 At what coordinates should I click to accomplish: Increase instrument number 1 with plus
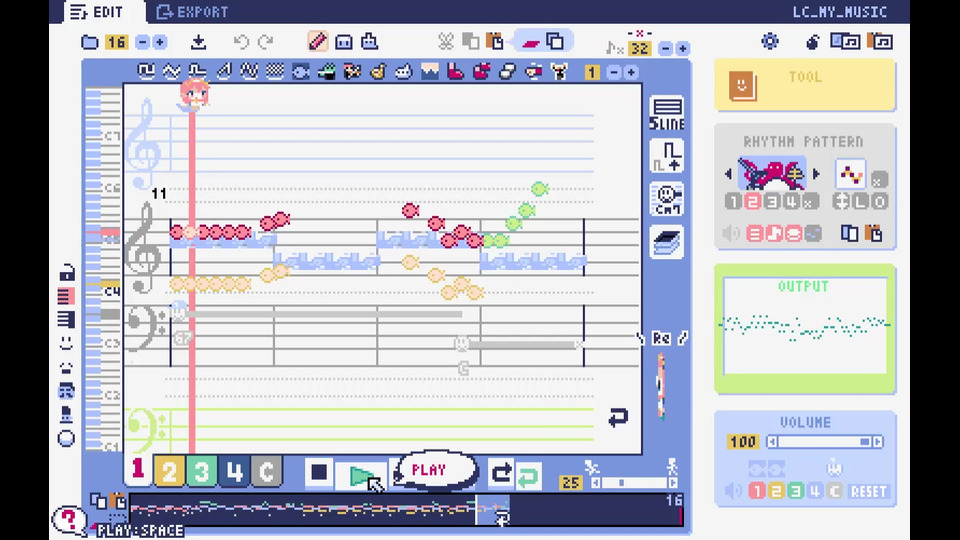631,73
